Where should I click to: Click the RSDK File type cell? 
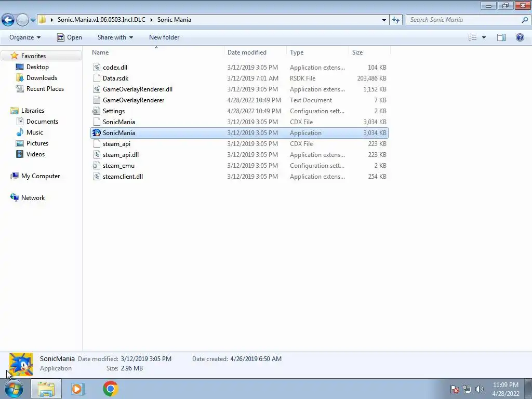pos(302,78)
